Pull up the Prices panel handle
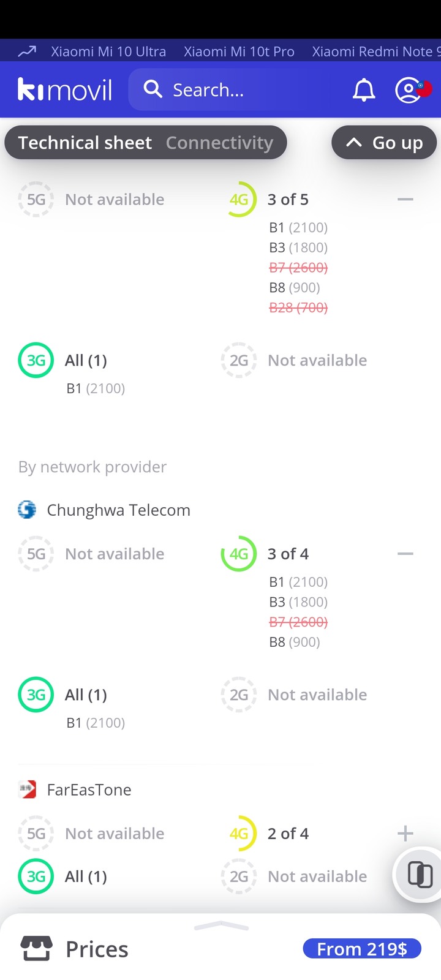This screenshot has width=441, height=980. (x=221, y=926)
